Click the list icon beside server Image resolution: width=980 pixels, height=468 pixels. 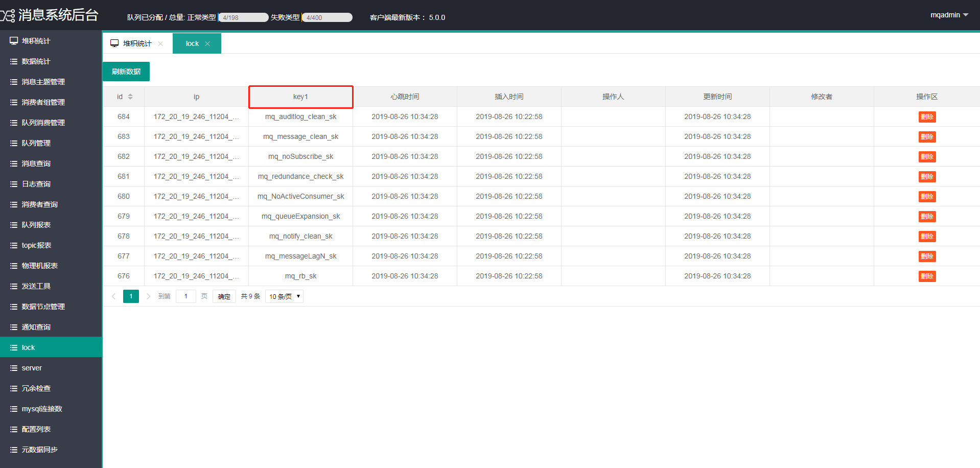click(14, 368)
